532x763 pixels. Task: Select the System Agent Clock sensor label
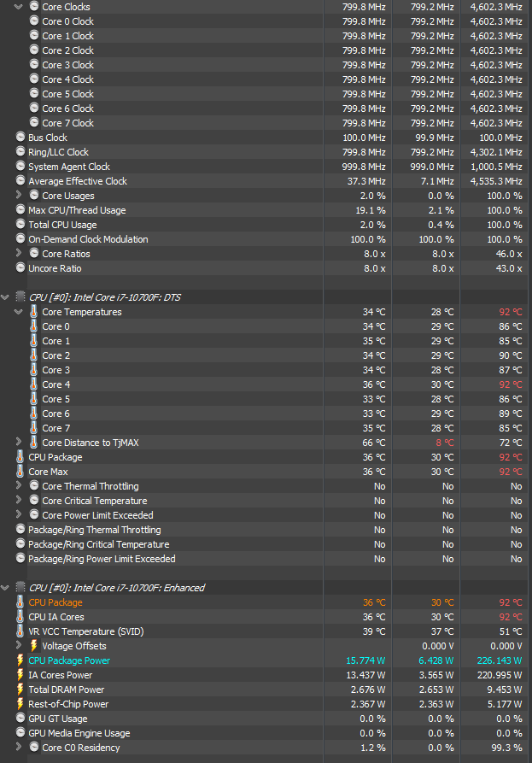tap(69, 167)
